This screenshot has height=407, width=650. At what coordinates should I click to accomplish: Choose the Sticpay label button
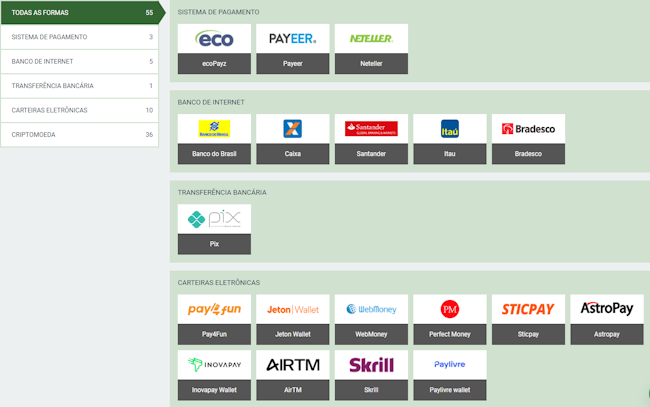(x=528, y=334)
